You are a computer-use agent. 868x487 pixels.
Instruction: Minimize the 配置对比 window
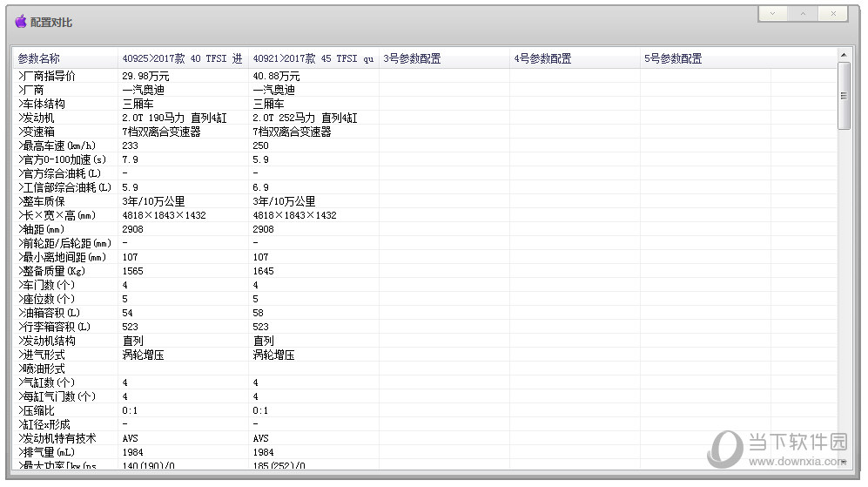tap(772, 13)
